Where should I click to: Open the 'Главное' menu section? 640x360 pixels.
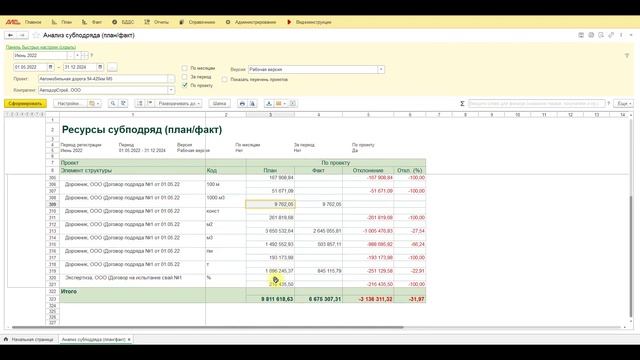(33, 22)
